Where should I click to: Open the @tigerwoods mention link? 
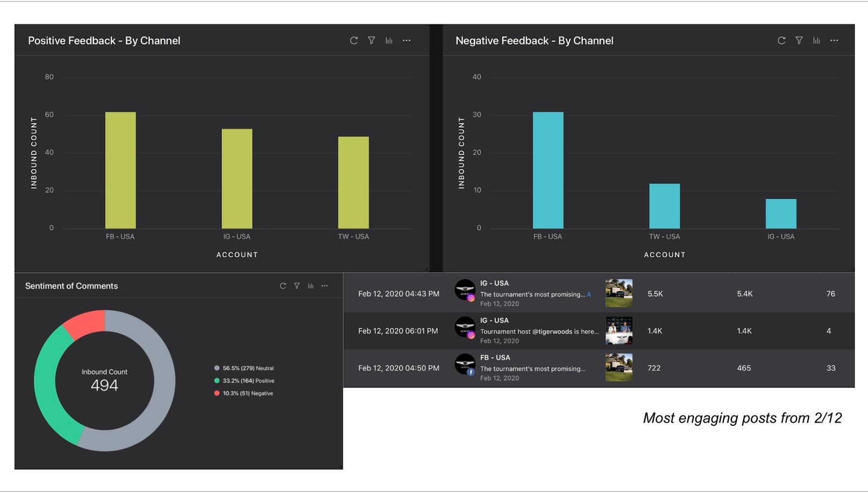[552, 331]
